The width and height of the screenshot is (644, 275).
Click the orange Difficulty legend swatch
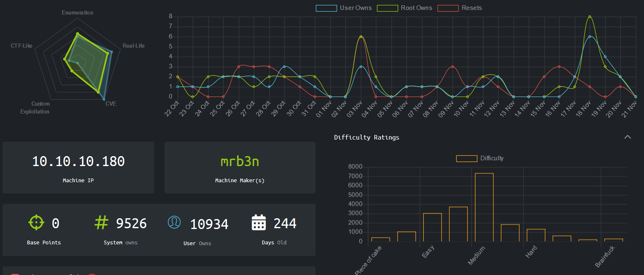(466, 158)
